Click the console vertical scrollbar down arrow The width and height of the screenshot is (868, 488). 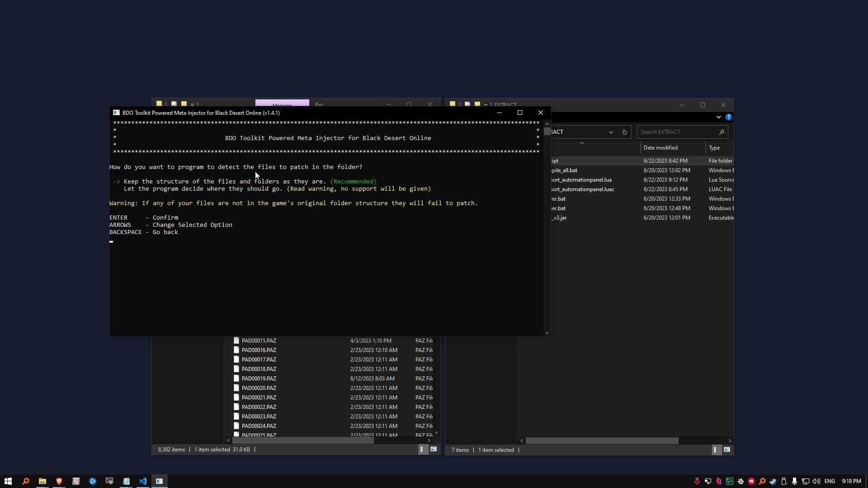click(x=547, y=333)
